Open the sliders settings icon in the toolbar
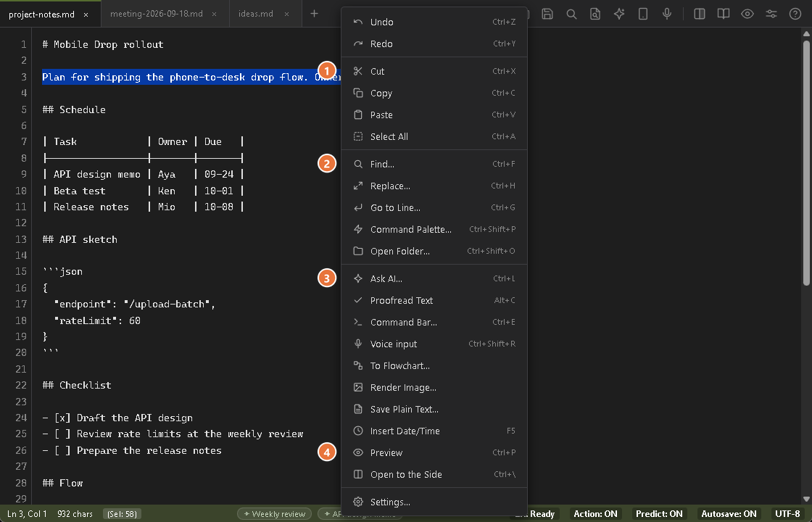This screenshot has width=812, height=522. point(771,14)
